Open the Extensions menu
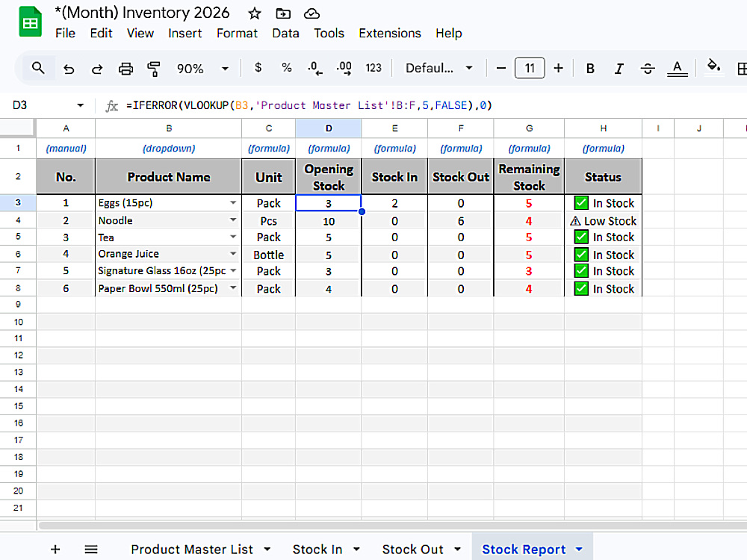 [x=390, y=34]
